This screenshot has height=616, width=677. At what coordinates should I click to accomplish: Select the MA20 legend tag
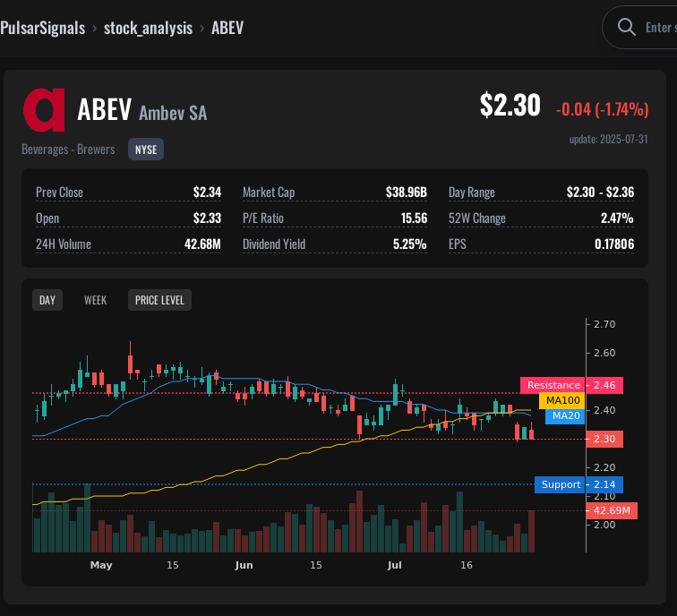565,416
